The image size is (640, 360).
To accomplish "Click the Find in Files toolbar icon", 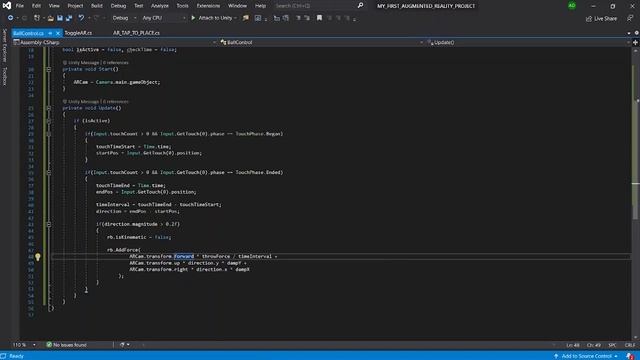I will [x=246, y=18].
